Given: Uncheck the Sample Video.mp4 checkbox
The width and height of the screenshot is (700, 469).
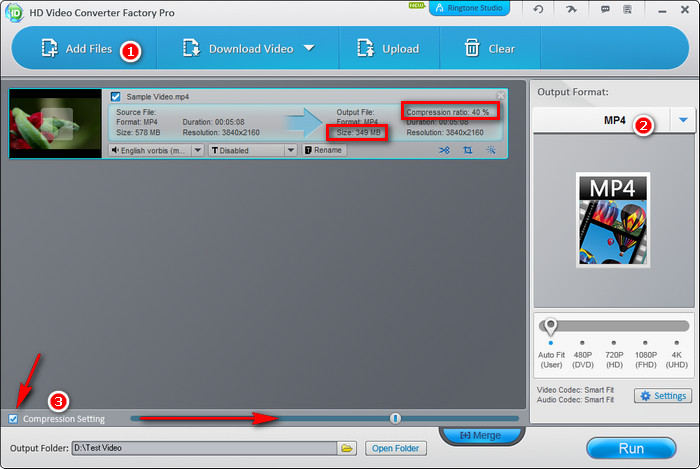Looking at the screenshot, I should pos(116,97).
